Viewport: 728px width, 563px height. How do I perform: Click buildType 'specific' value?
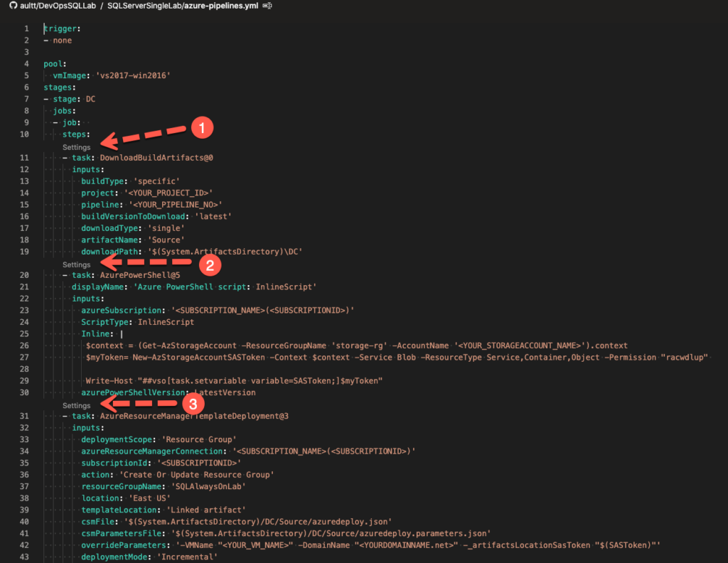[x=156, y=181]
